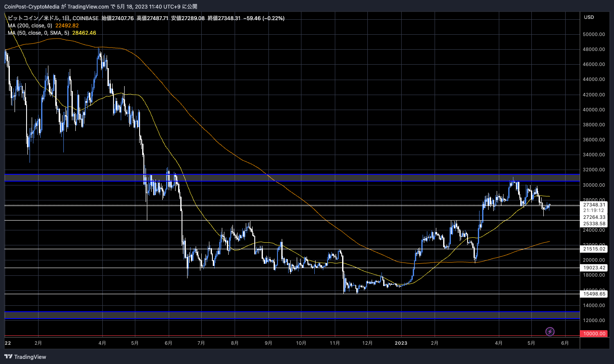Click the red 10000.00 price label

click(594, 334)
